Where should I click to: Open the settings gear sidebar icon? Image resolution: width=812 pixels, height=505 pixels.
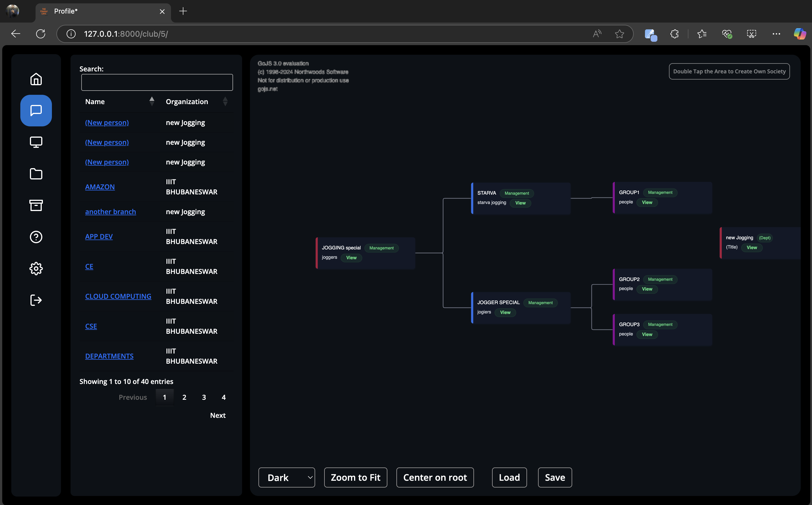(36, 269)
